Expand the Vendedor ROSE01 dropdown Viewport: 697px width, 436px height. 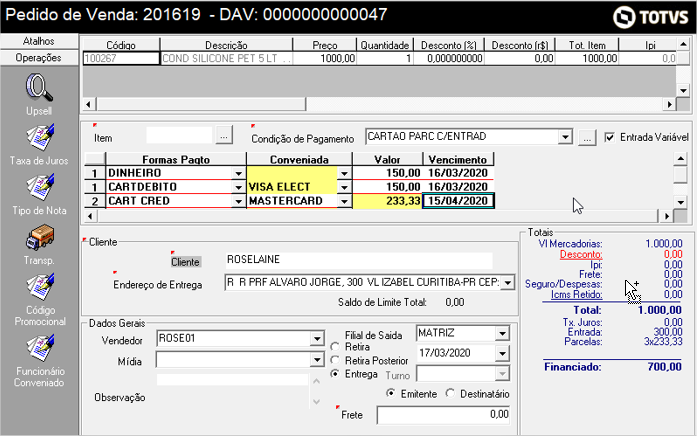coord(317,339)
